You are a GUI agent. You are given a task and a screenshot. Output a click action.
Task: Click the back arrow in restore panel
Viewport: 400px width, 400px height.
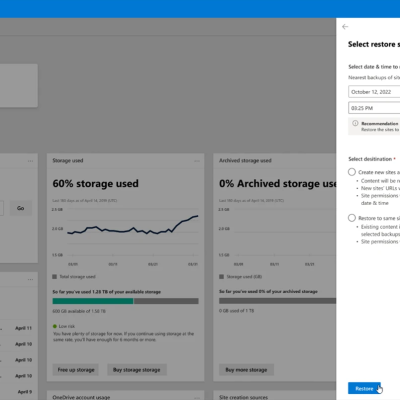click(x=345, y=27)
